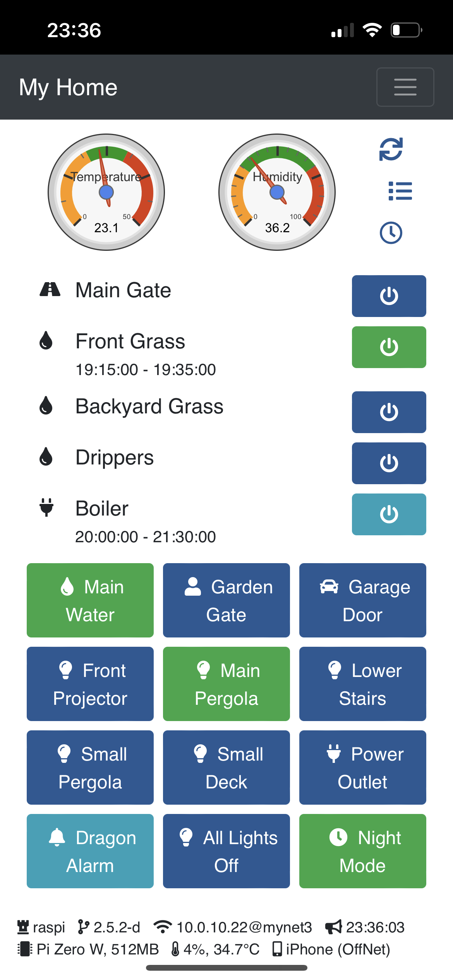Toggle Night Mode button
453x980 pixels.
pyautogui.click(x=362, y=851)
